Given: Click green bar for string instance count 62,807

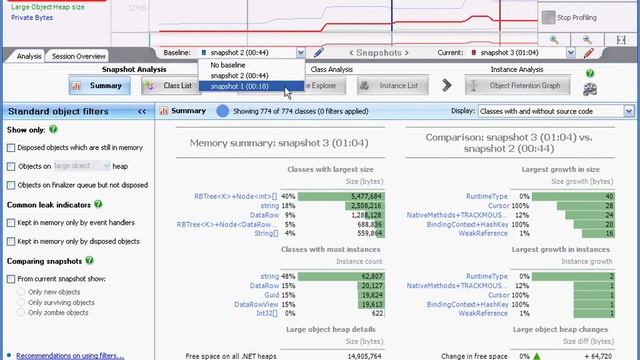Looking at the screenshot, I should pos(341,276).
